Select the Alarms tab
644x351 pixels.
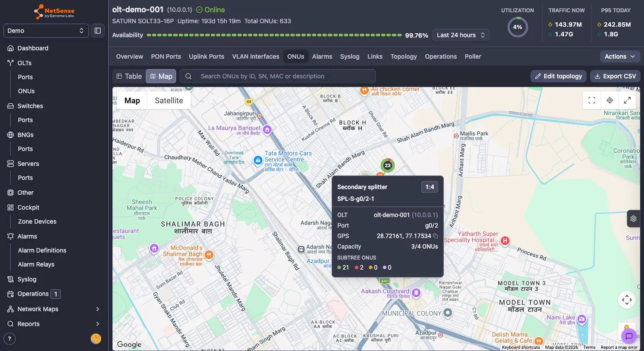tap(322, 56)
